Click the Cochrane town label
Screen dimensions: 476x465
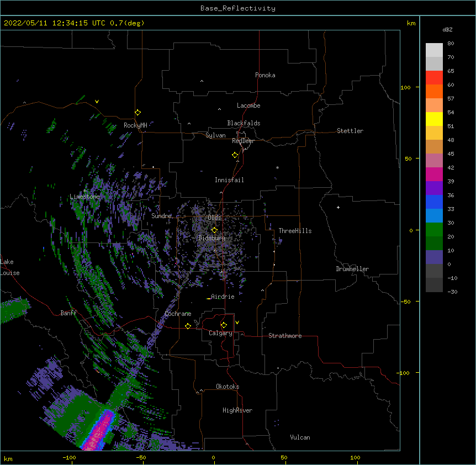[x=178, y=314]
